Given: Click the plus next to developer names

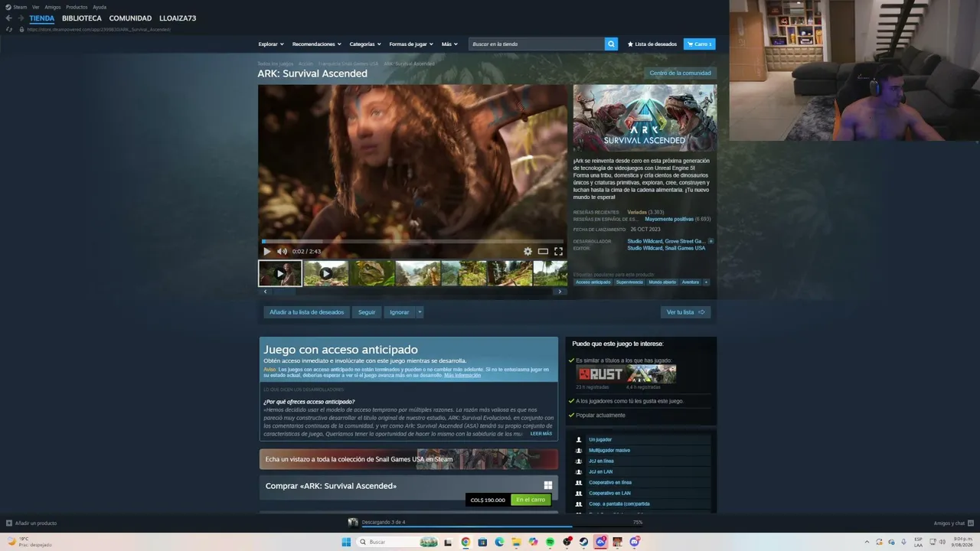Looking at the screenshot, I should point(710,241).
